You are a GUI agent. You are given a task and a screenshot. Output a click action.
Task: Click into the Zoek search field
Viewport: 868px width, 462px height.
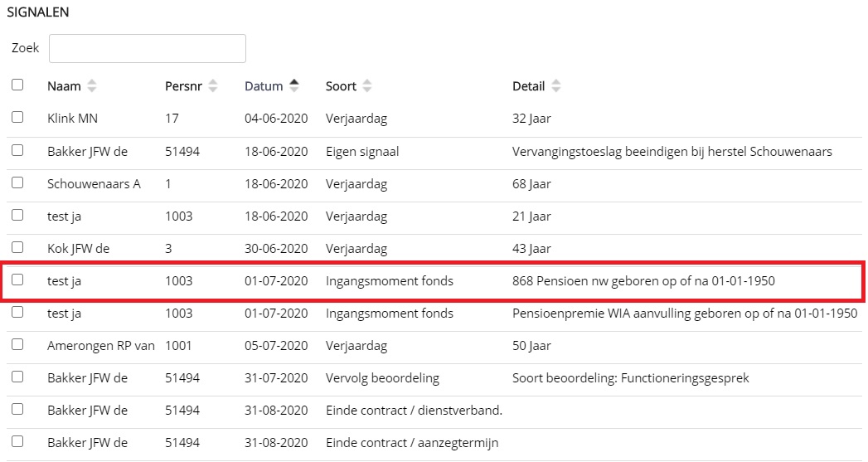148,48
